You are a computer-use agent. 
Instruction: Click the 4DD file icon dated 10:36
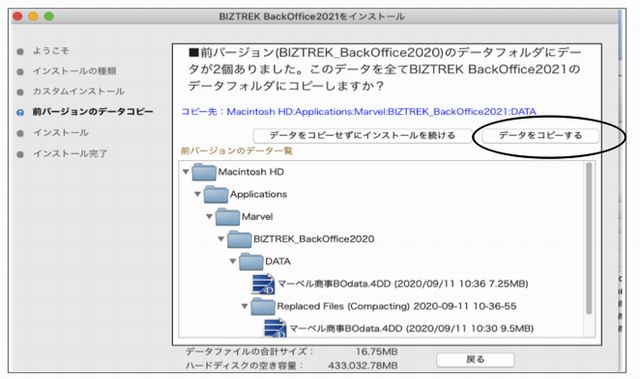coord(263,284)
